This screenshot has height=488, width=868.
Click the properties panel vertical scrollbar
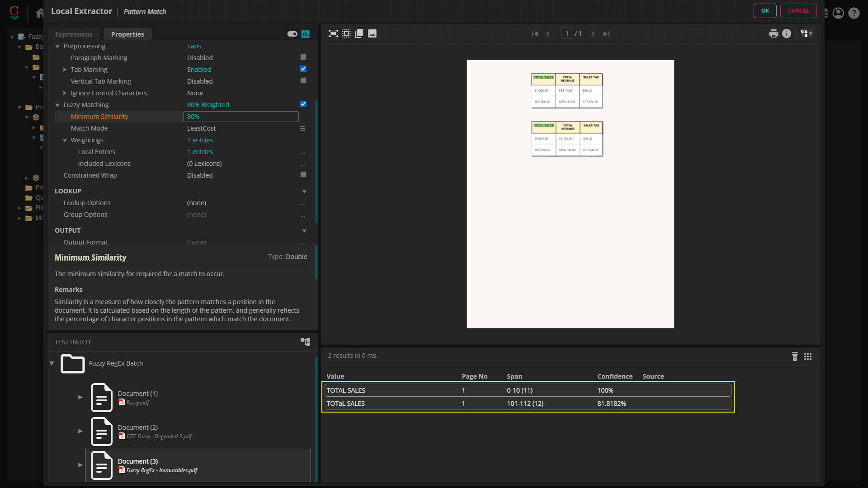[316, 160]
